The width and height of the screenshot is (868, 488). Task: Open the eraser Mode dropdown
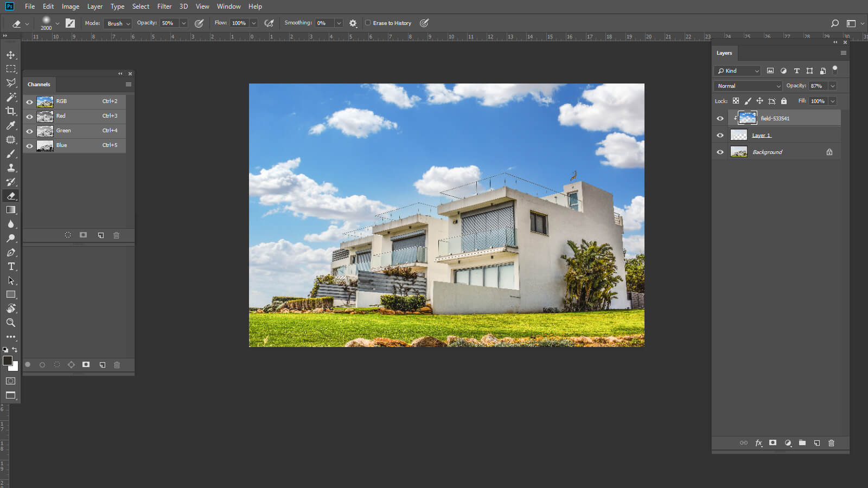coord(118,23)
